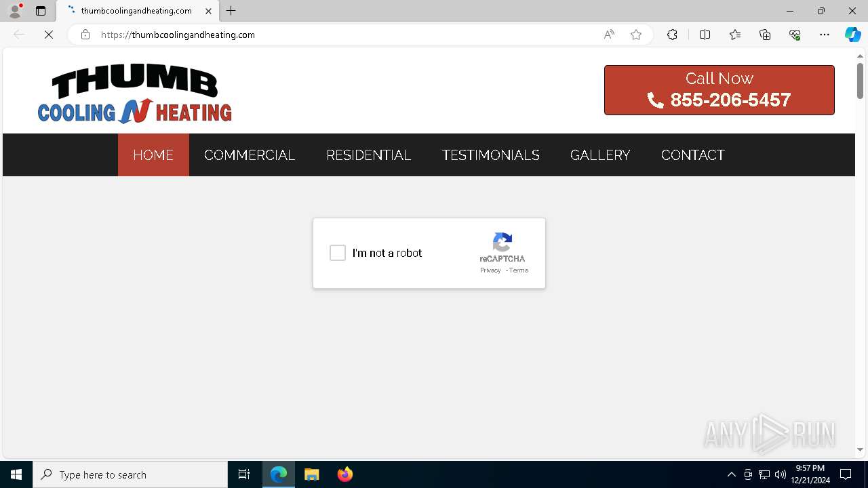Open the tab actions menu icon
868x488 pixels.
(41, 11)
